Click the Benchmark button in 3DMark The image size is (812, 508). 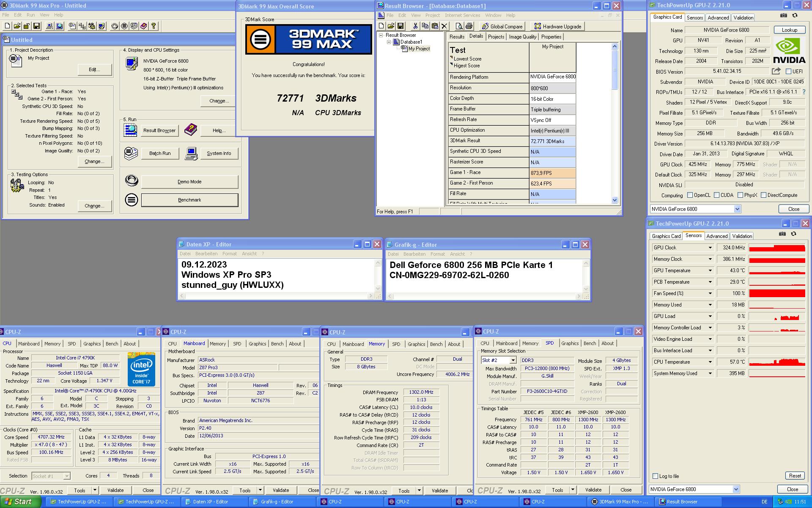point(189,200)
